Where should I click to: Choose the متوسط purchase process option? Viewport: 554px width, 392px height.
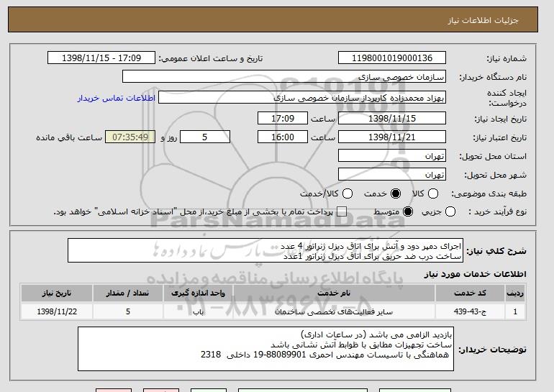[408, 212]
